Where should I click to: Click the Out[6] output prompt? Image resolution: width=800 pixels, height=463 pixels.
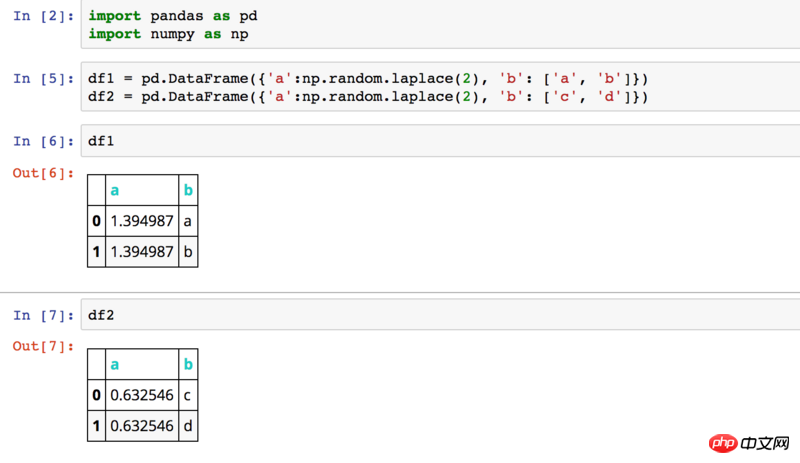(44, 173)
